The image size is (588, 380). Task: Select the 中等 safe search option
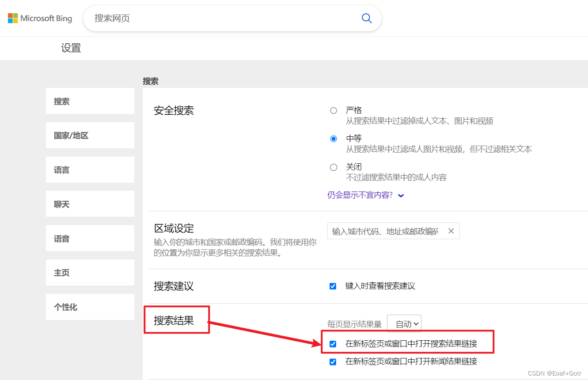coord(334,139)
